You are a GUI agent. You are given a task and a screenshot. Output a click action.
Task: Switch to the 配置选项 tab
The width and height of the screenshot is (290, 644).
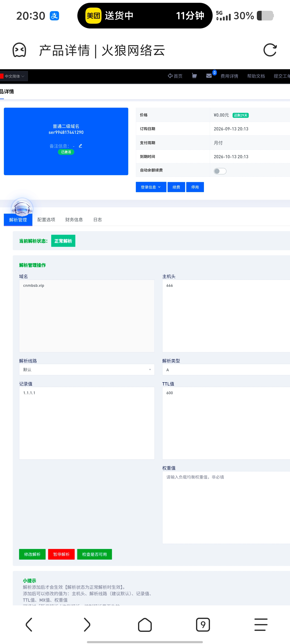click(46, 219)
